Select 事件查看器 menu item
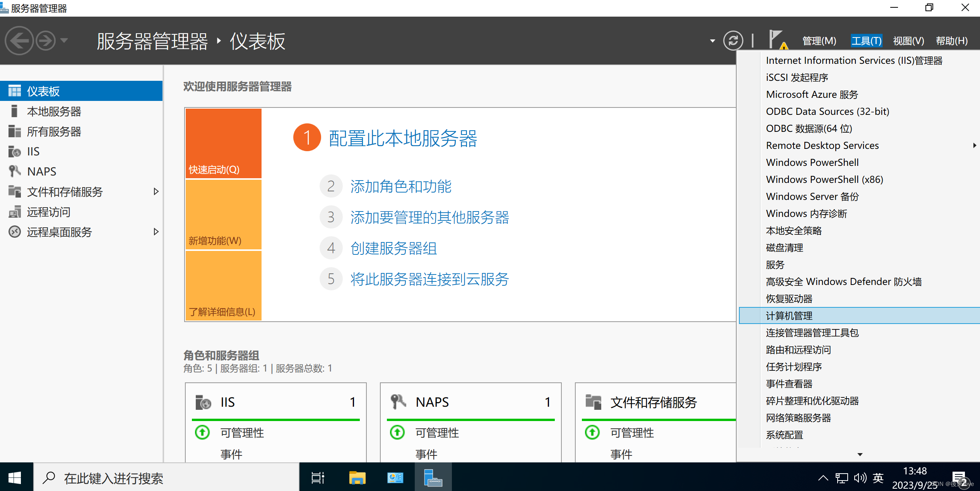980x491 pixels. (859, 384)
